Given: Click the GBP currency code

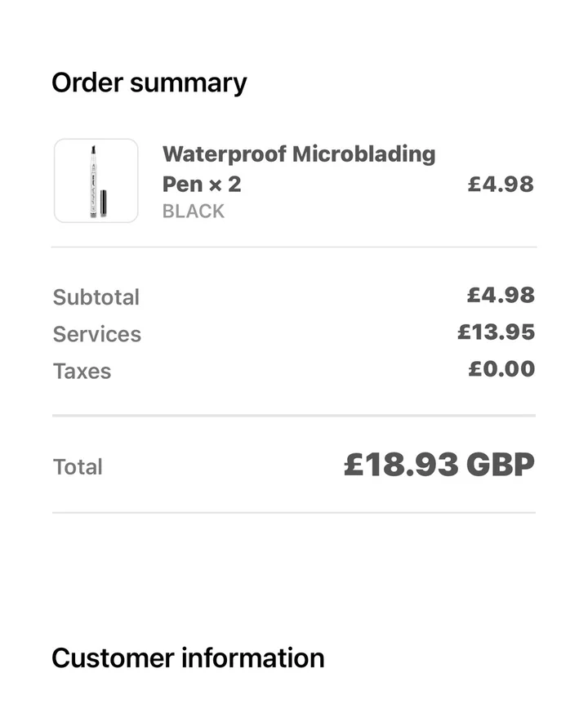Looking at the screenshot, I should pyautogui.click(x=500, y=466).
